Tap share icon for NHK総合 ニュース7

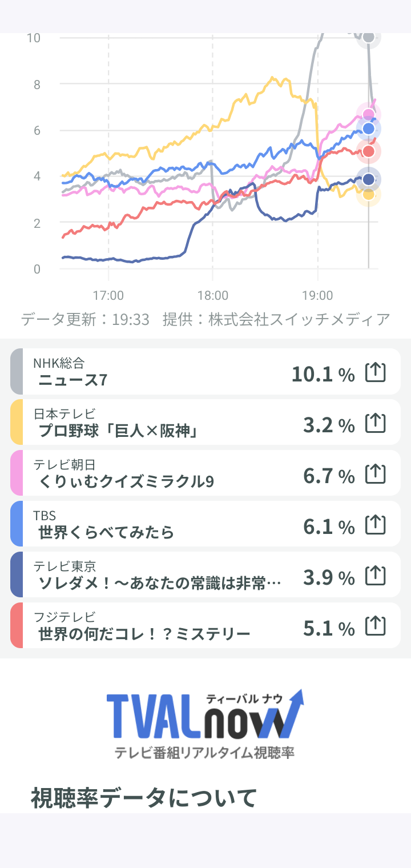376,372
